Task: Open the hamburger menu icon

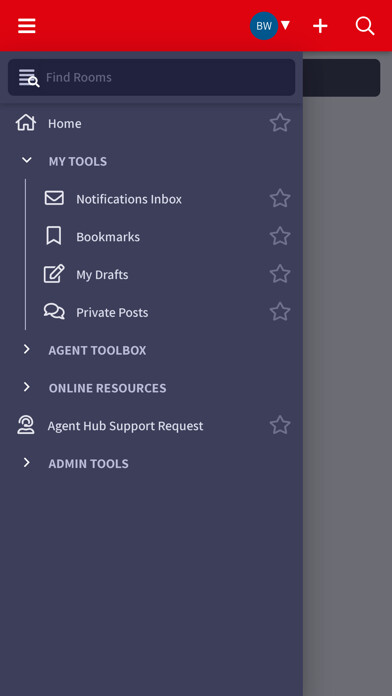Action: (x=27, y=26)
